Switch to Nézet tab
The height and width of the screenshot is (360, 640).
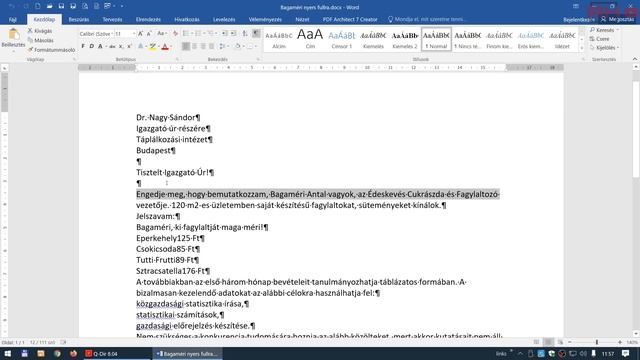302,20
